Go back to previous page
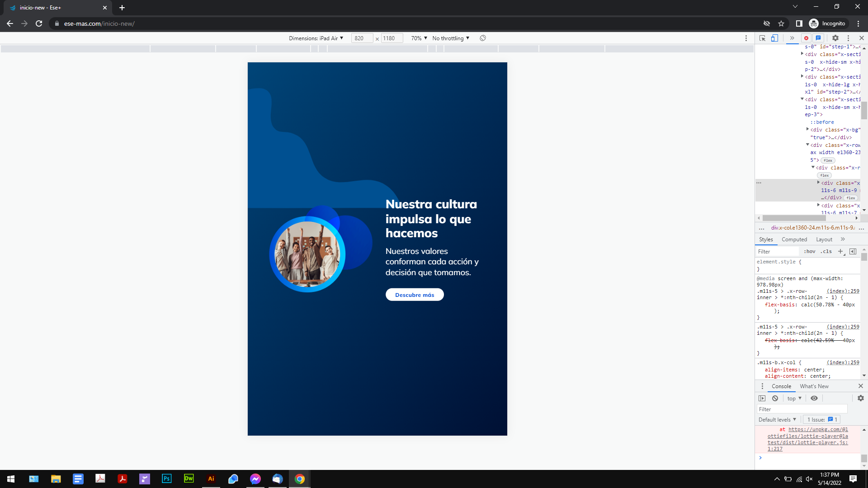The width and height of the screenshot is (868, 488). pyautogui.click(x=10, y=23)
